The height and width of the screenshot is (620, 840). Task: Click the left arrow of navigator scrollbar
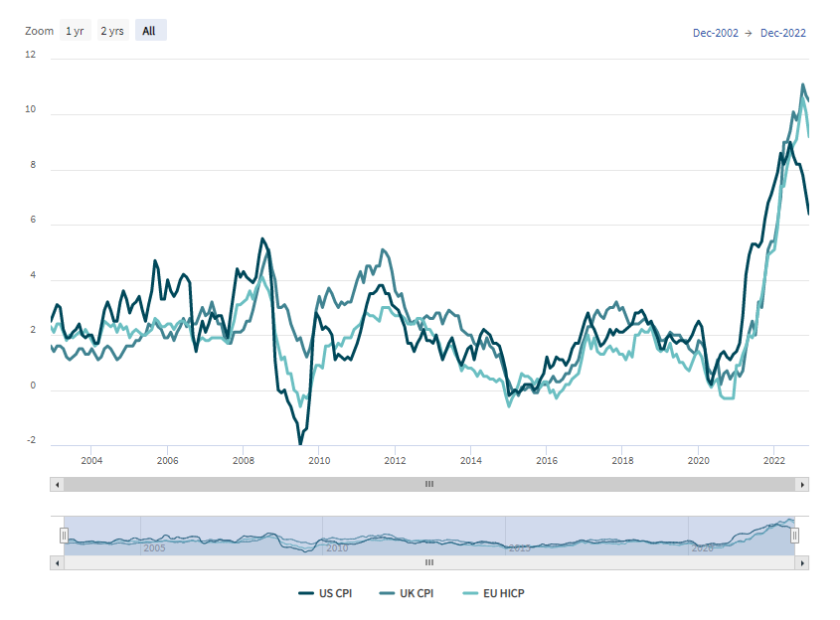(x=58, y=562)
